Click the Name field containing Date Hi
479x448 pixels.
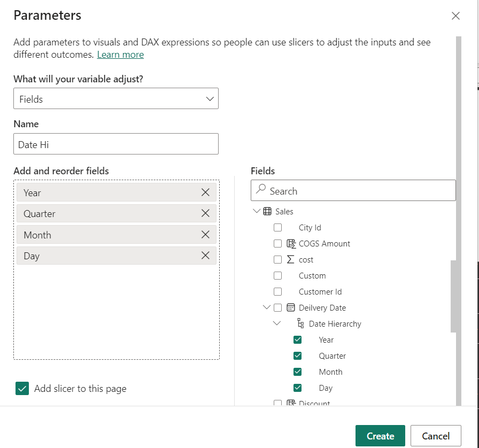click(116, 144)
